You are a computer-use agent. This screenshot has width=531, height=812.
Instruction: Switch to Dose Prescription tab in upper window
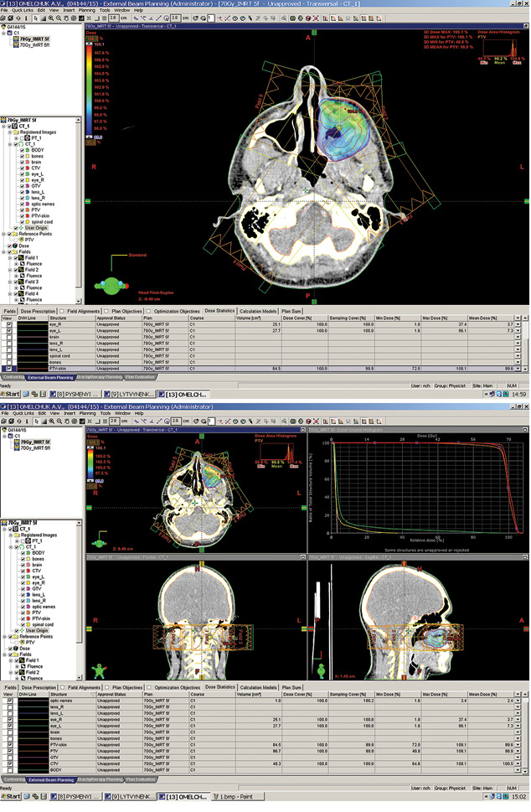tap(39, 311)
